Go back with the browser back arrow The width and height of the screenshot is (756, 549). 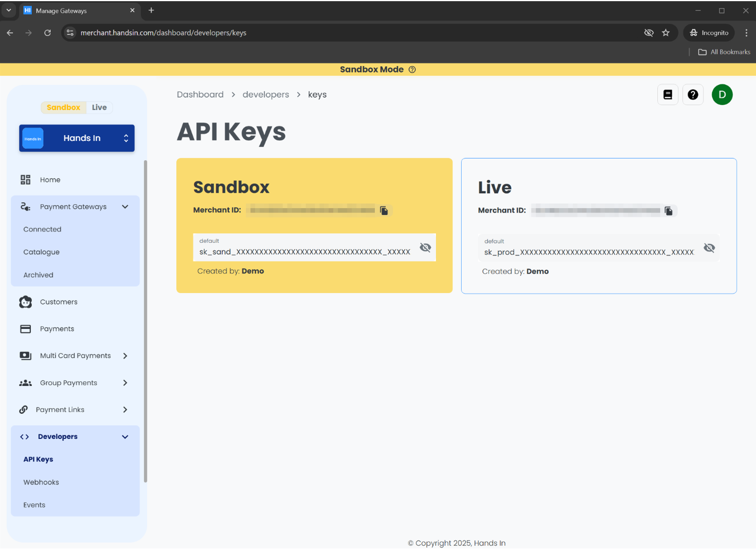click(10, 33)
